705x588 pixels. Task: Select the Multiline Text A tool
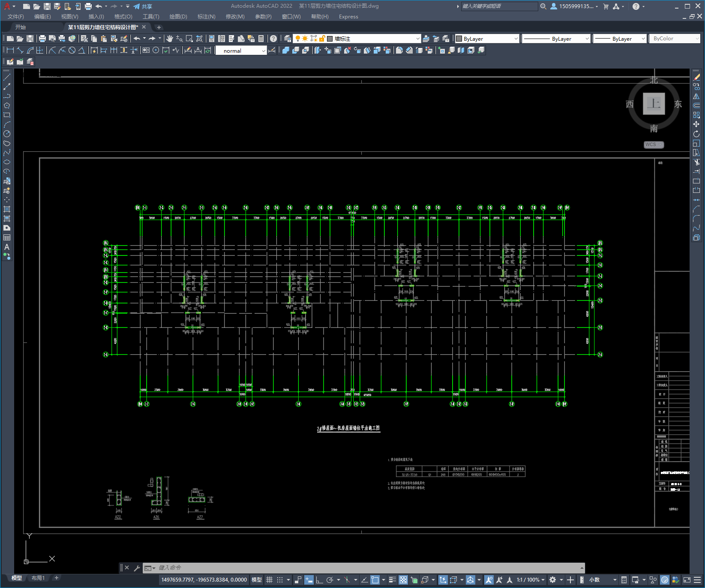point(7,247)
